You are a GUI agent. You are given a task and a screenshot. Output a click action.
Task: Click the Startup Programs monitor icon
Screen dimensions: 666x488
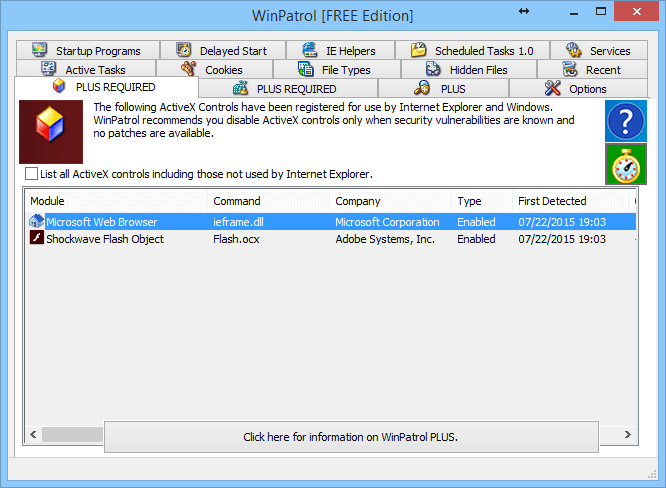[x=39, y=50]
